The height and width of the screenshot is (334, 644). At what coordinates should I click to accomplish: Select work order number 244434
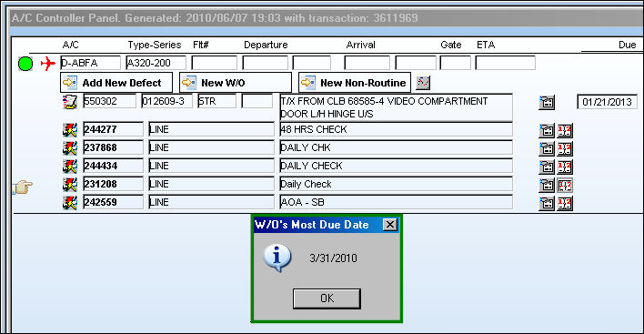114,166
